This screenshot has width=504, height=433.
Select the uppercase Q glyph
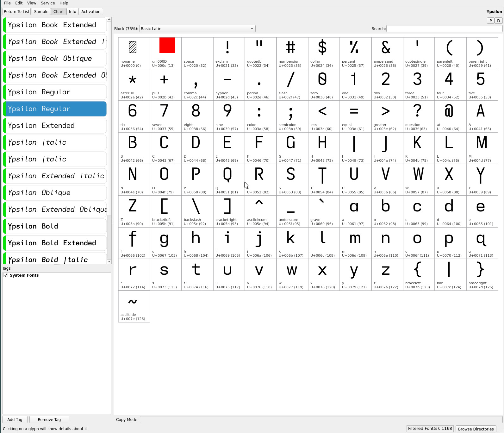229,180
